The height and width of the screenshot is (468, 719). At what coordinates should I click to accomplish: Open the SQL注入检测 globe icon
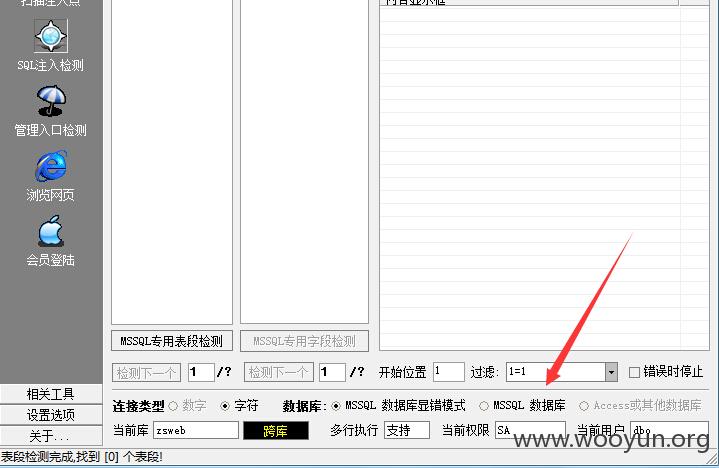(x=51, y=36)
